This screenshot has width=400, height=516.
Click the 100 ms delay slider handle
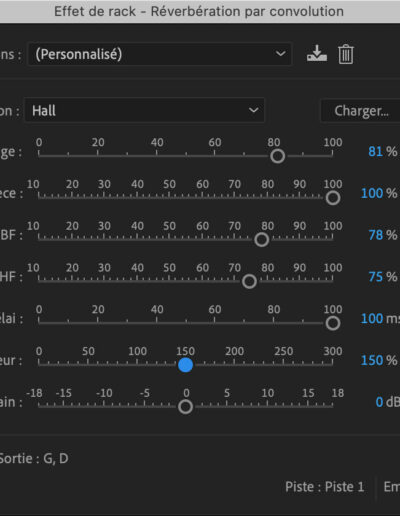pos(333,323)
